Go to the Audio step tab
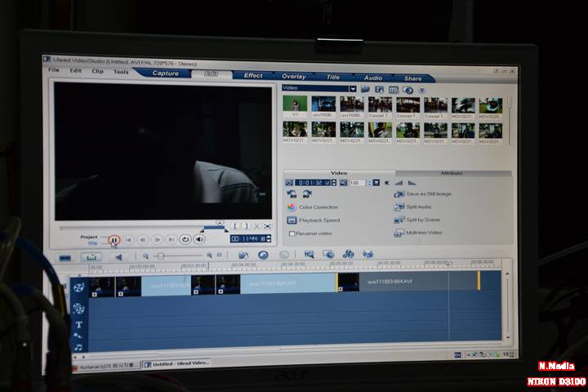The height and width of the screenshot is (392, 588). [373, 78]
